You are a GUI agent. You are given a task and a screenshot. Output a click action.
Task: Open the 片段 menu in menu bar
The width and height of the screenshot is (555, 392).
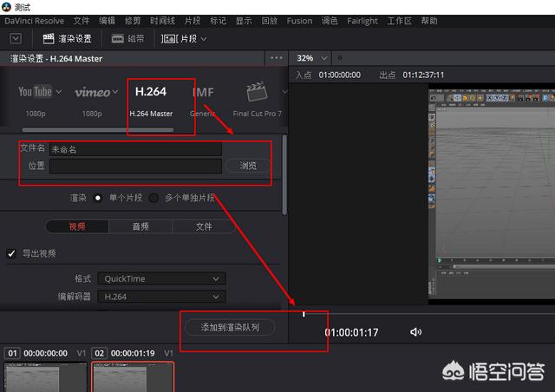[x=193, y=21]
